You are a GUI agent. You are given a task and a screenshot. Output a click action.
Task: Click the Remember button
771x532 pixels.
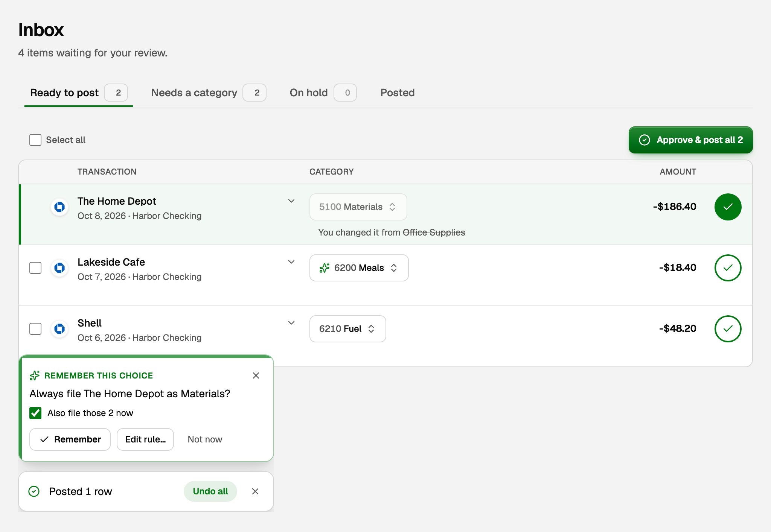pyautogui.click(x=70, y=439)
